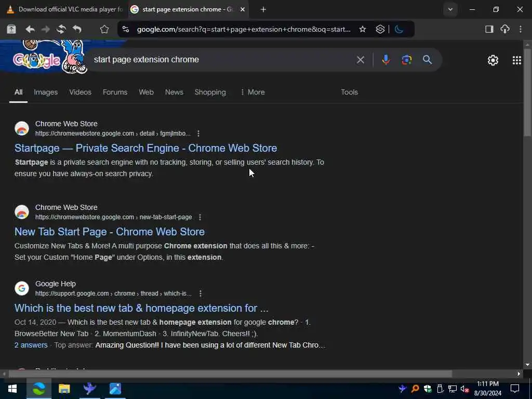Open Startpage — Private Search Engine result

click(x=146, y=148)
